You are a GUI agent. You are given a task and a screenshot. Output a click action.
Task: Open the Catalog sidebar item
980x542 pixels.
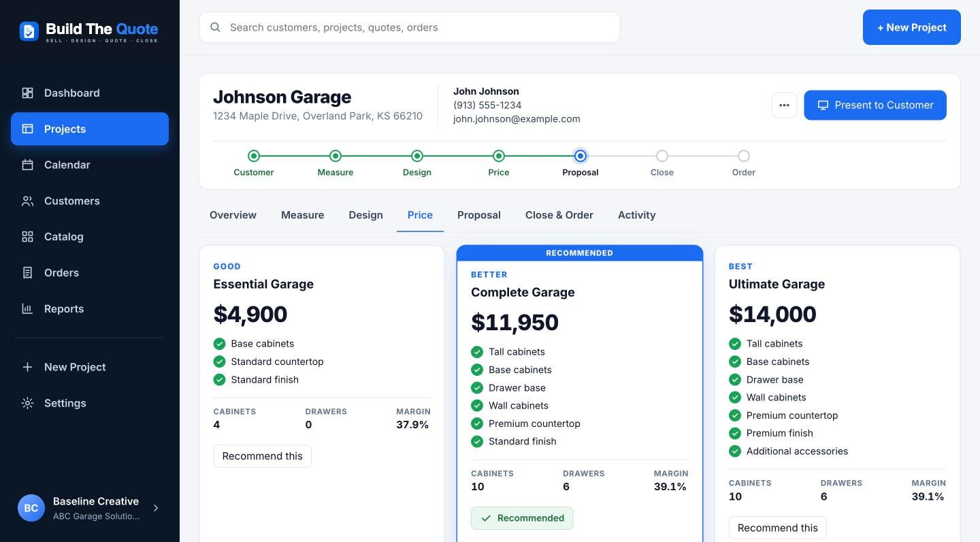click(x=90, y=237)
